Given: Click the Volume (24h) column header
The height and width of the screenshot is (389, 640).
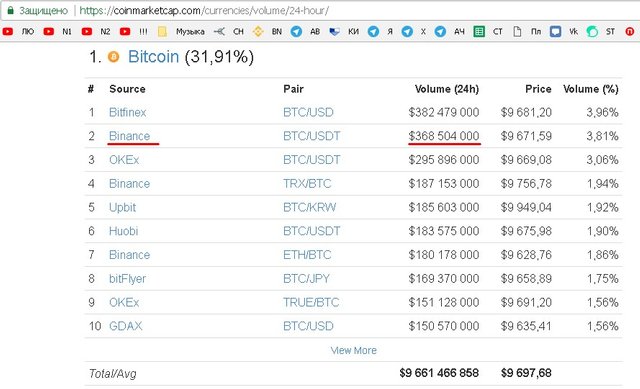Looking at the screenshot, I should tap(447, 89).
